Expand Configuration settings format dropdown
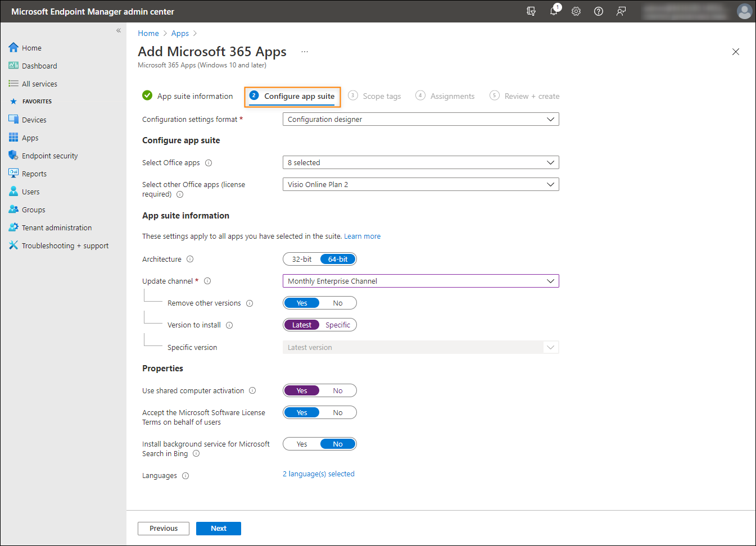 pos(420,119)
